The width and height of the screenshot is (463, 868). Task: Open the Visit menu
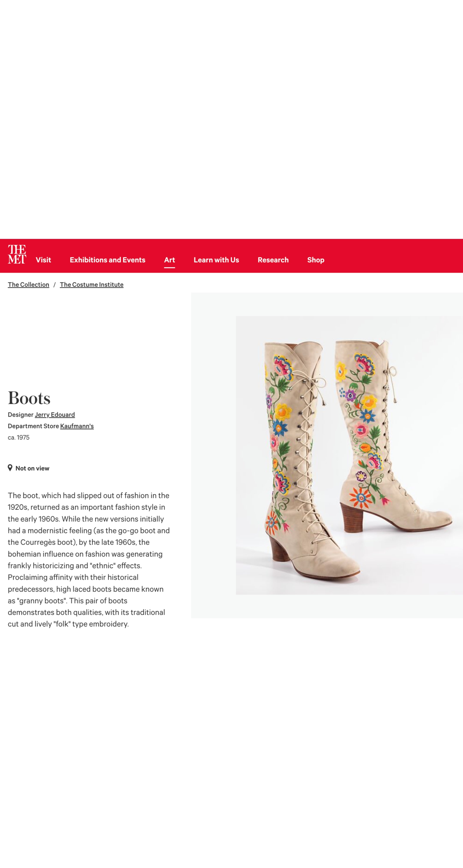43,260
